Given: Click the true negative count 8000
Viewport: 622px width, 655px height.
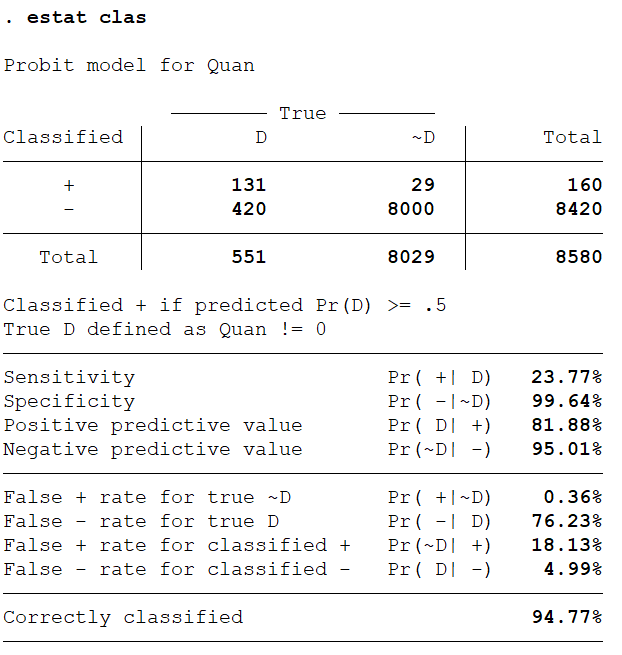Looking at the screenshot, I should click(410, 209).
